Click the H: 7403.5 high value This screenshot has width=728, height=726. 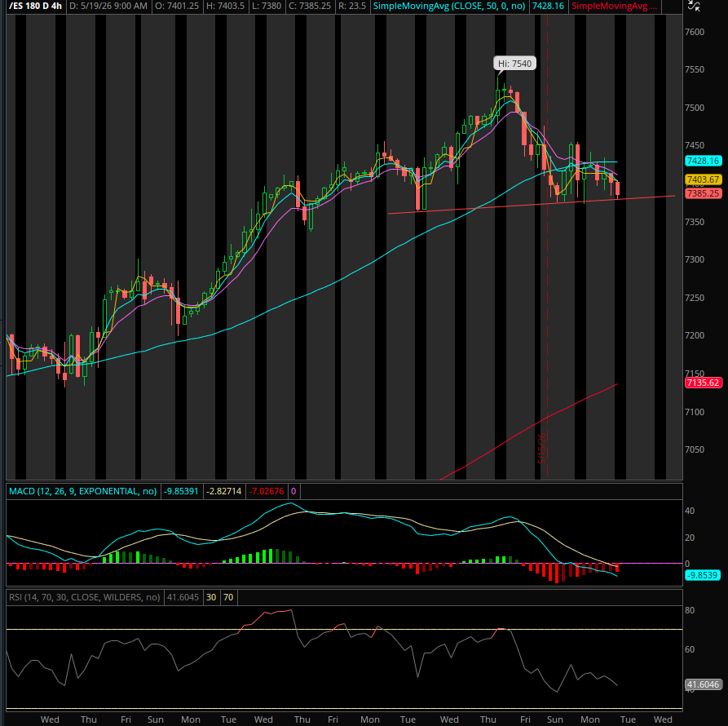coord(224,6)
